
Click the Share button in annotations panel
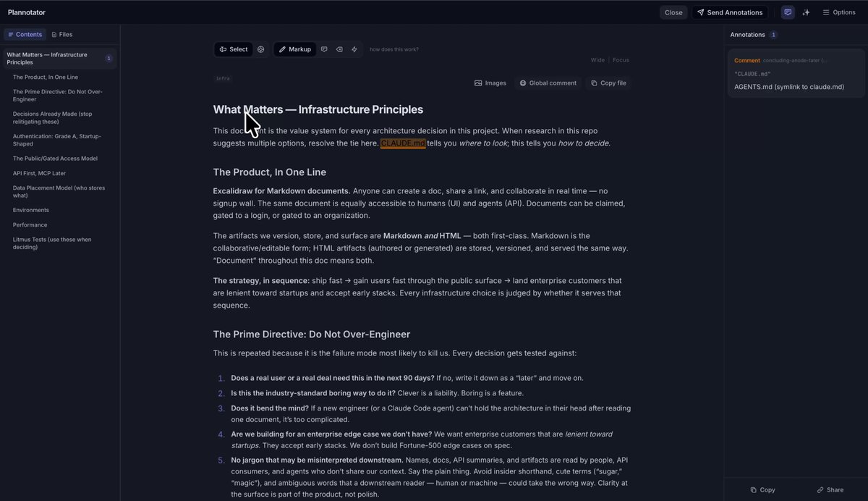830,490
